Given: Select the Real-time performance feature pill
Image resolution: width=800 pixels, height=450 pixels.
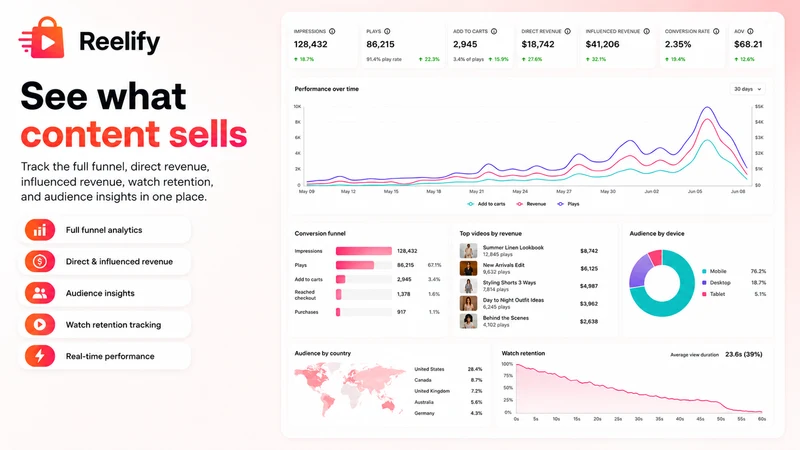Looking at the screenshot, I should tap(105, 356).
